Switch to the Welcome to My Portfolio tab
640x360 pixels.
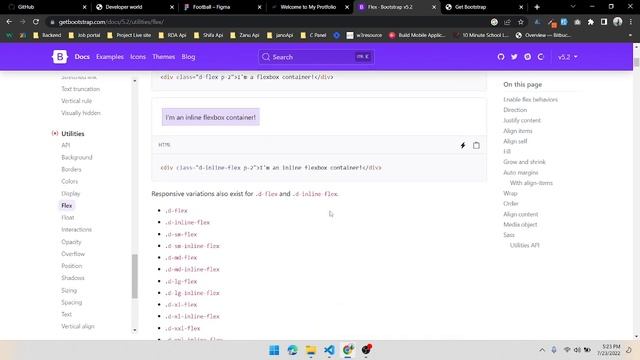tap(309, 7)
